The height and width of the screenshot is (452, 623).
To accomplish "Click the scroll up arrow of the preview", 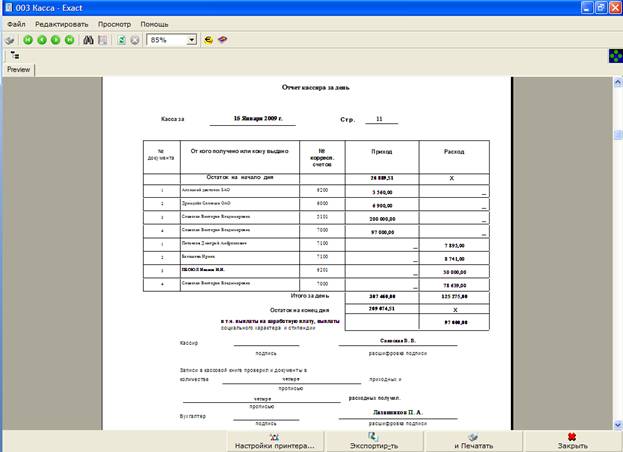I will (x=618, y=82).
